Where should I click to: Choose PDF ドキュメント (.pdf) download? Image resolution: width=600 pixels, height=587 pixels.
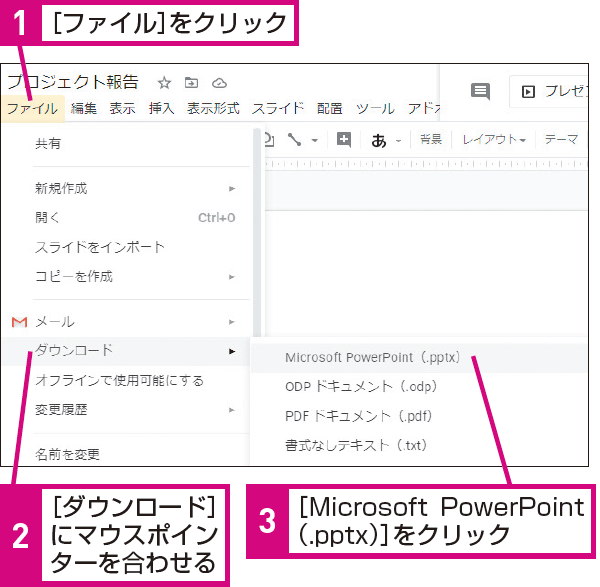[419, 416]
